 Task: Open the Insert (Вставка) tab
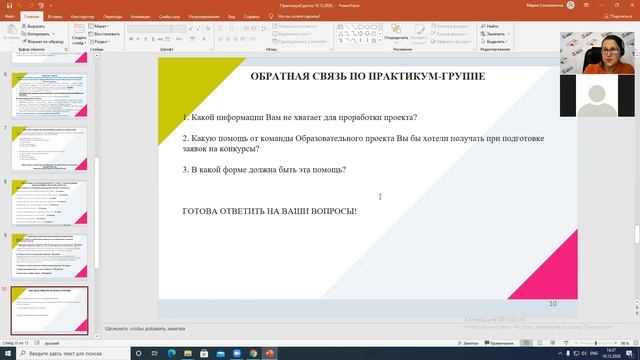point(55,17)
